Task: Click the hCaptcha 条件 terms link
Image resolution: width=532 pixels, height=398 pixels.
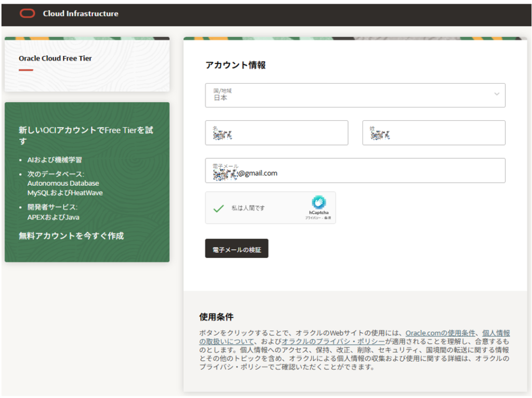Action: [328, 218]
